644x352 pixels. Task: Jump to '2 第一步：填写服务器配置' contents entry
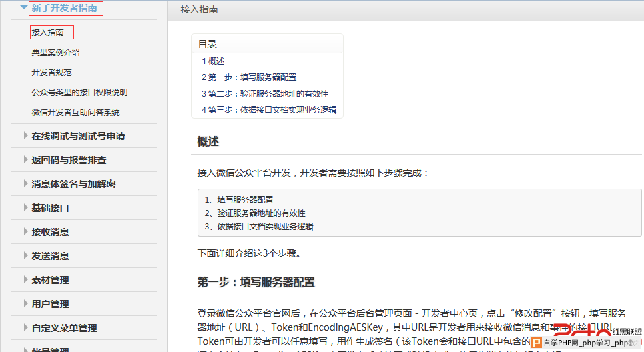(x=249, y=77)
